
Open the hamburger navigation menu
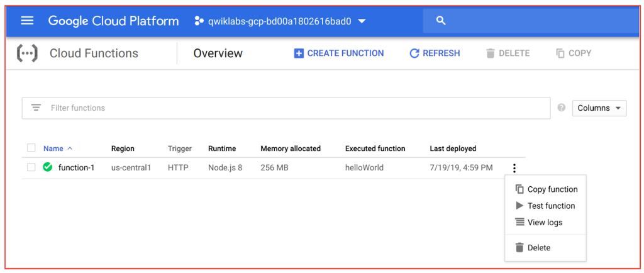pyautogui.click(x=27, y=21)
